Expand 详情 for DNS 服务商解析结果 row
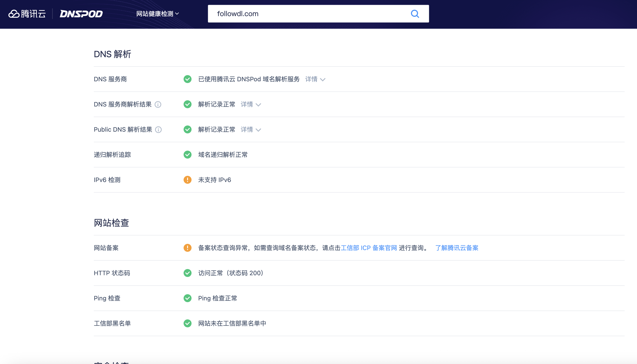 (x=251, y=104)
